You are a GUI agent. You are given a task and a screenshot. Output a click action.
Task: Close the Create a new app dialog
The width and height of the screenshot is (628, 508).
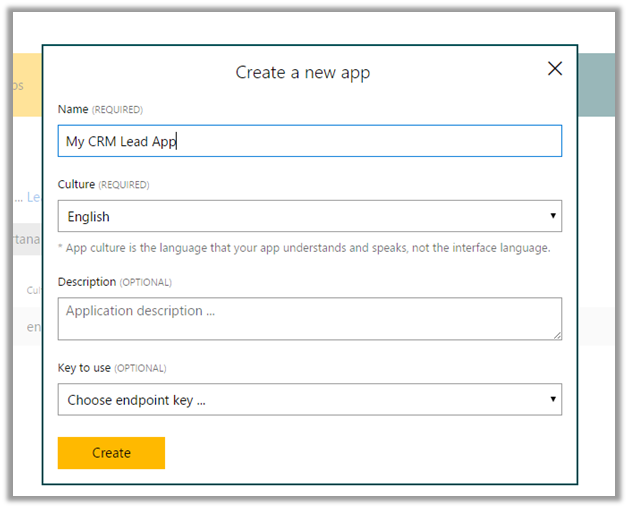[555, 69]
